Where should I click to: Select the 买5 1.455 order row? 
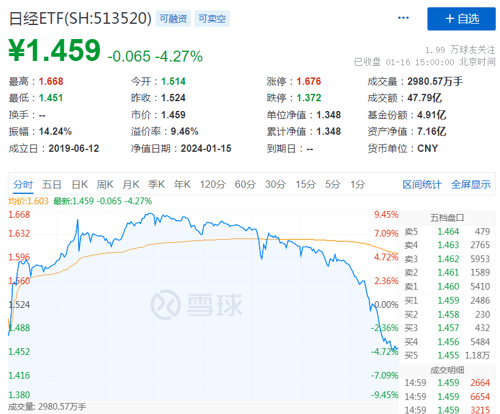point(447,356)
